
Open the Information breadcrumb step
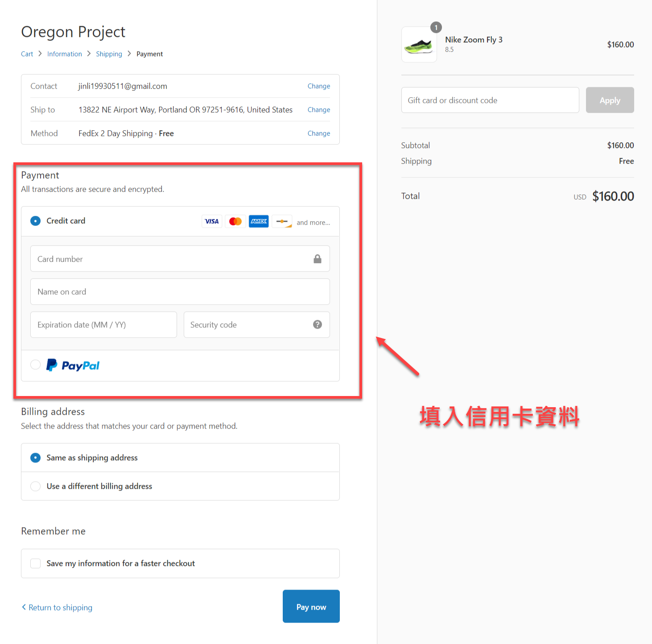(x=65, y=54)
